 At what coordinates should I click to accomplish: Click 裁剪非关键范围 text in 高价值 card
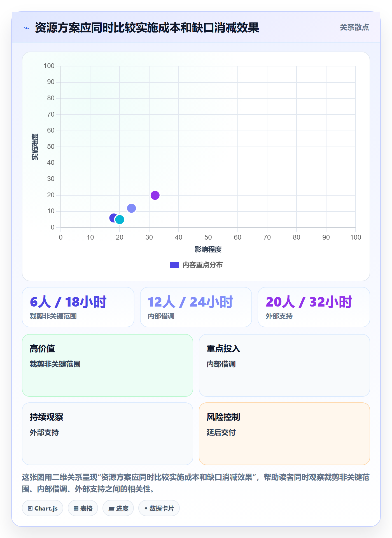pos(55,364)
